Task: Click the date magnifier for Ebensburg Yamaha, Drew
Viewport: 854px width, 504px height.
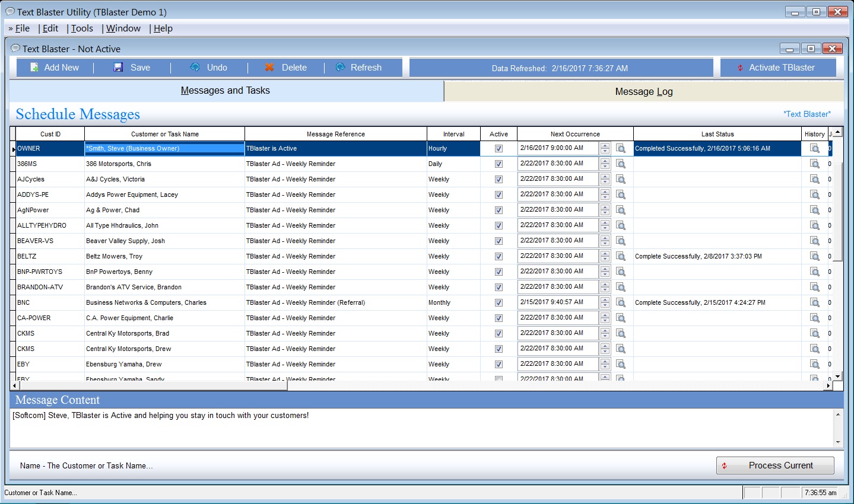Action: pyautogui.click(x=621, y=363)
